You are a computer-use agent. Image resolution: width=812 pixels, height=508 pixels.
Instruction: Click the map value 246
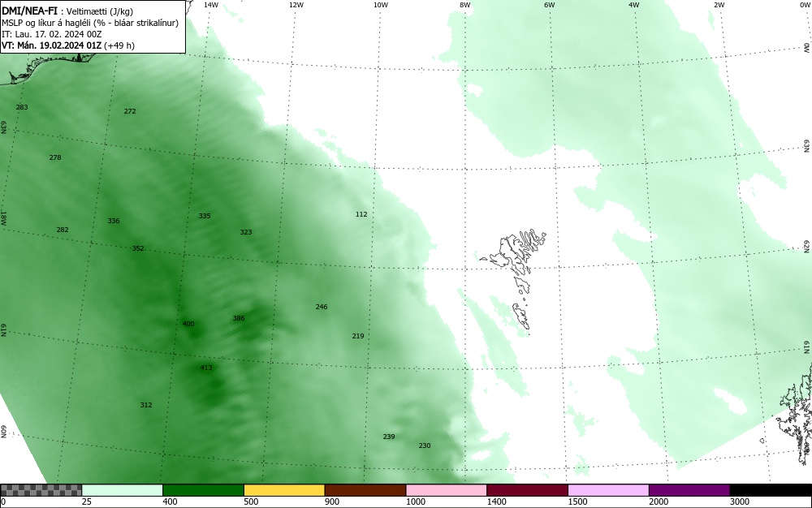pyautogui.click(x=322, y=307)
